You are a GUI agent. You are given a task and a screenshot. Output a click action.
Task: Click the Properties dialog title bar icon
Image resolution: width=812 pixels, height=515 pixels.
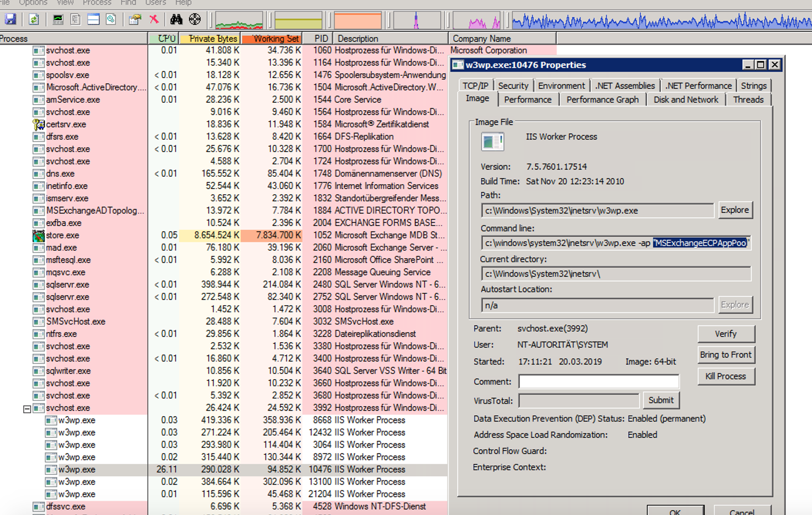pyautogui.click(x=458, y=65)
